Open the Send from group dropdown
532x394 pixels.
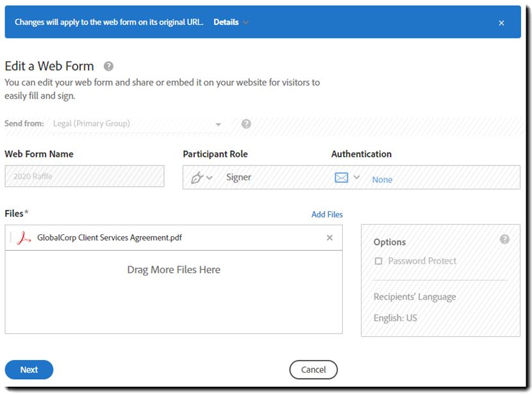tap(138, 124)
